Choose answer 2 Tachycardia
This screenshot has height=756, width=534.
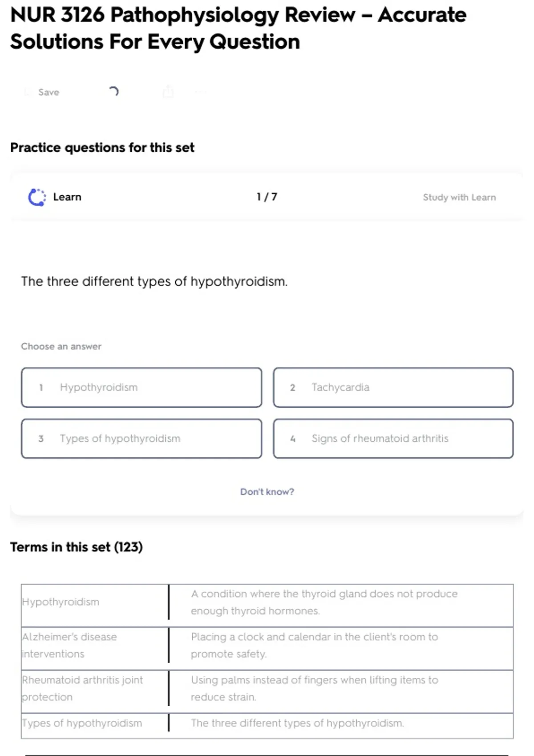pyautogui.click(x=393, y=387)
